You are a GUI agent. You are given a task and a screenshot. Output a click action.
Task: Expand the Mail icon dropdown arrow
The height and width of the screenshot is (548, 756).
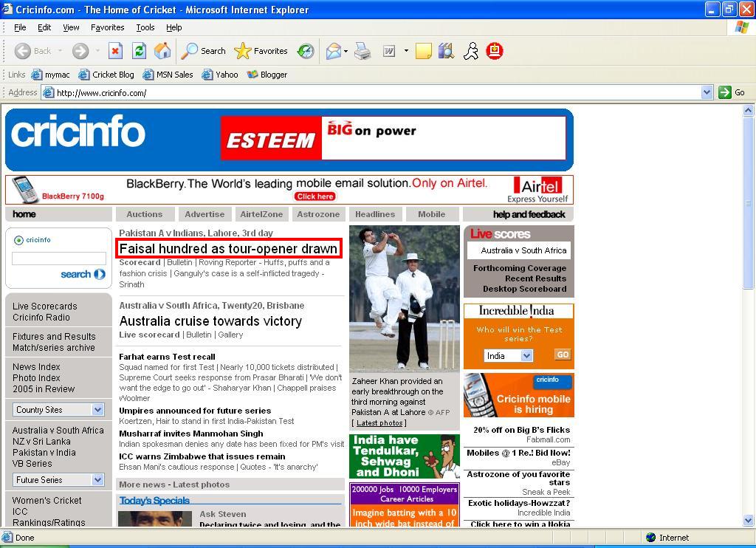[x=346, y=51]
